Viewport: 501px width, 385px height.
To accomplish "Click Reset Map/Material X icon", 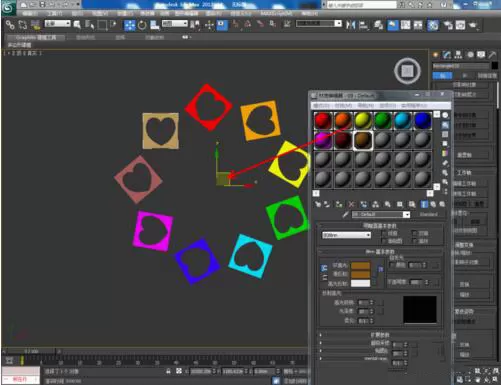I will (351, 204).
